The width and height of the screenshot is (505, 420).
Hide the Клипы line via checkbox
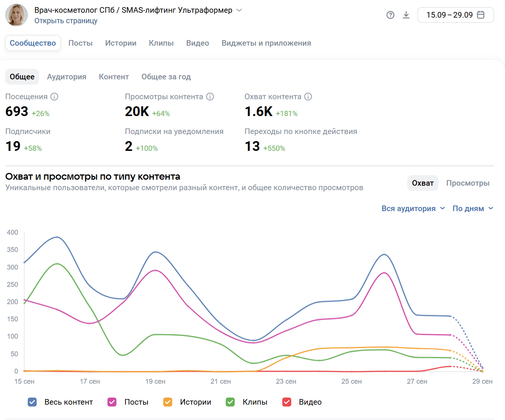[230, 402]
